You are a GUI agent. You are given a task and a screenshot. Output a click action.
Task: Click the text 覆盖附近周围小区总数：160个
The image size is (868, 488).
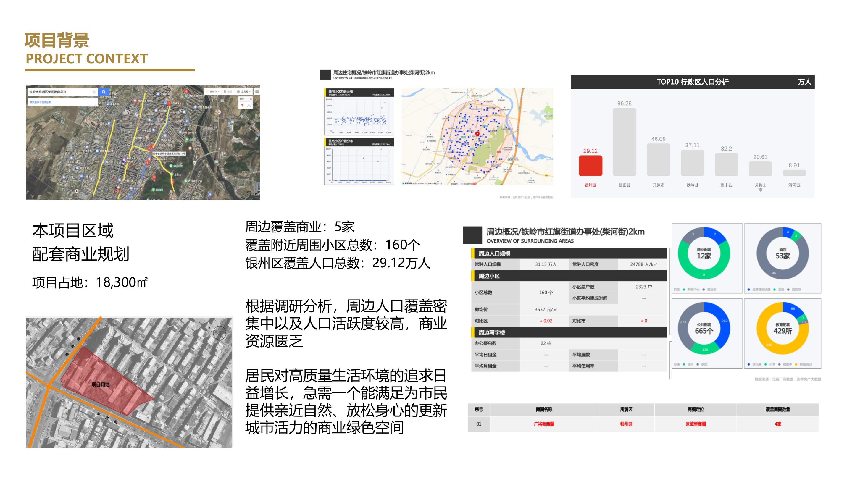click(333, 245)
